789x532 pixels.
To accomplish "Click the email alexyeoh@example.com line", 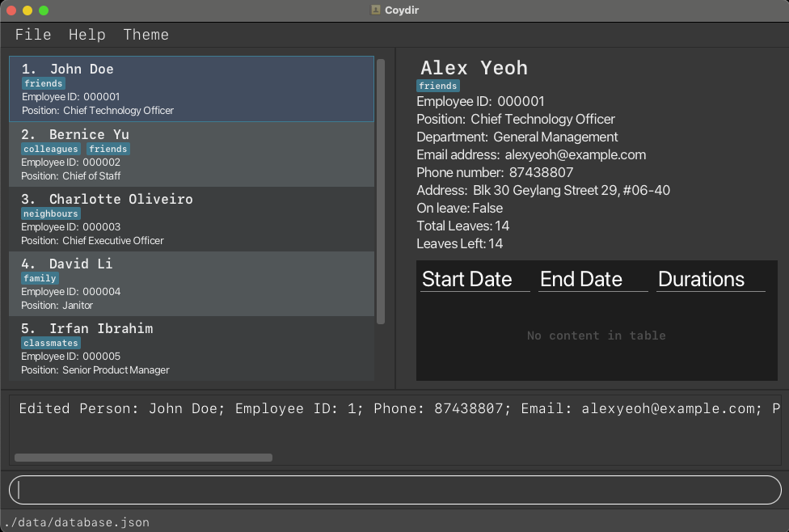I will 531,154.
